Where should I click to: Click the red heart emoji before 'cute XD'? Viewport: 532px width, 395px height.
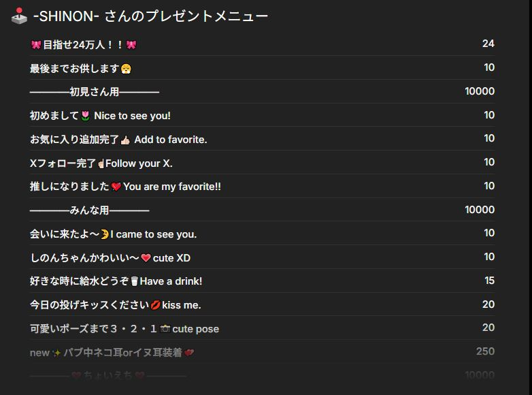coord(146,258)
